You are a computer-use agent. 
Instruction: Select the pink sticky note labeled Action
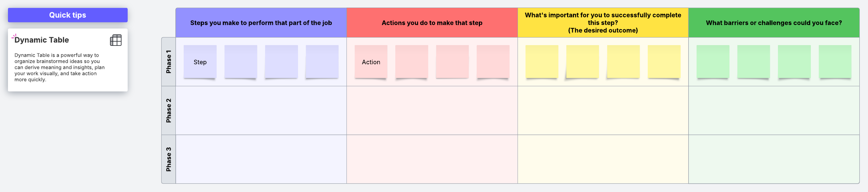tap(371, 62)
